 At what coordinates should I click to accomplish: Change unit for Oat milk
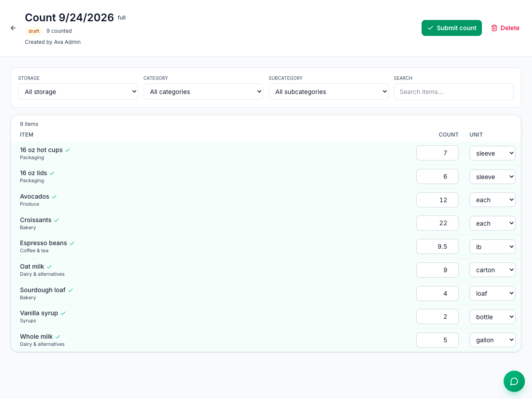tap(493, 270)
